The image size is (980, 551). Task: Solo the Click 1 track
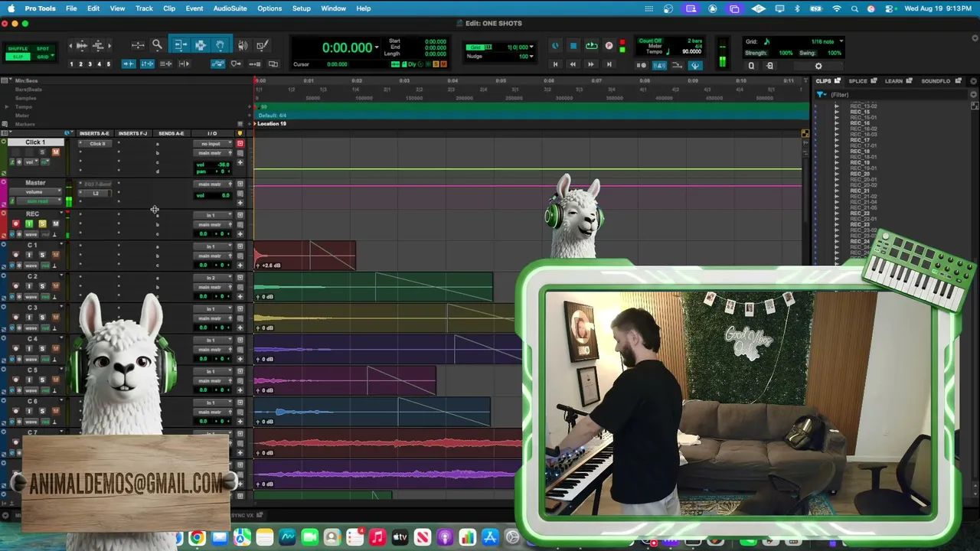(x=42, y=152)
